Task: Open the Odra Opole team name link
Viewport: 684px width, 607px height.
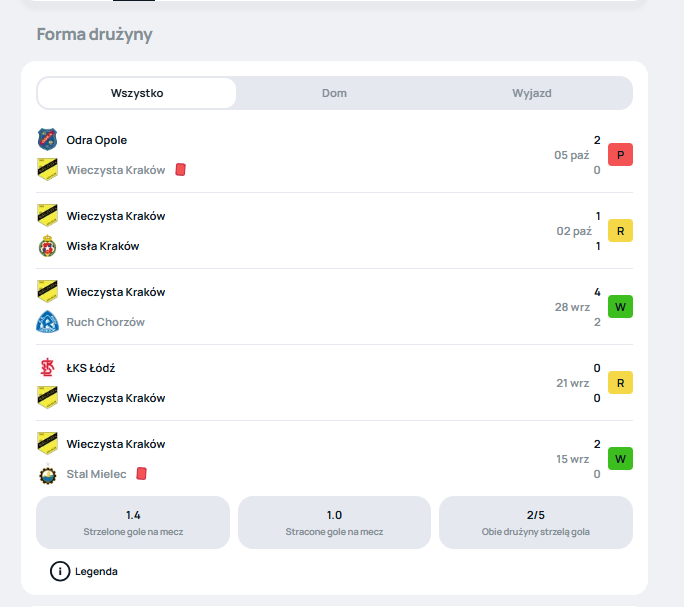Action: tap(97, 140)
